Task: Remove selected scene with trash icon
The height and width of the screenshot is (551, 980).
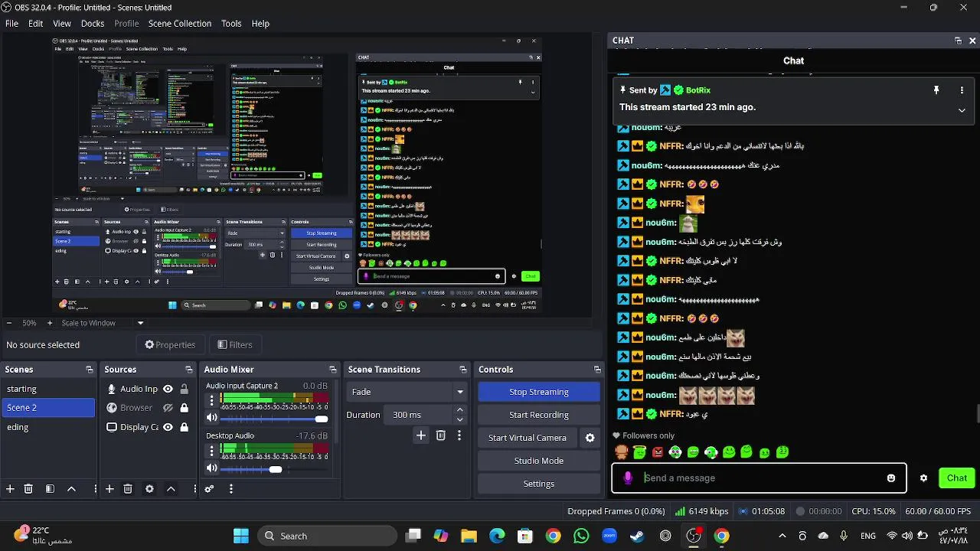Action: coord(28,489)
